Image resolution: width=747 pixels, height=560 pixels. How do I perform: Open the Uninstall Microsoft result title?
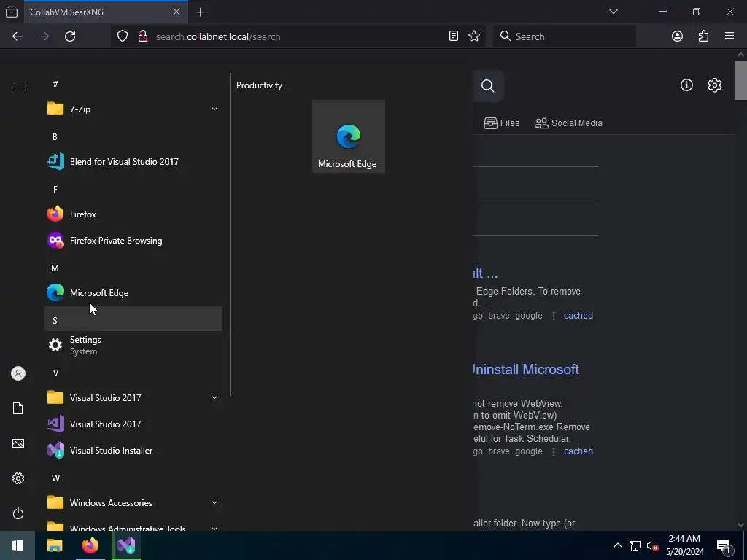coord(525,369)
